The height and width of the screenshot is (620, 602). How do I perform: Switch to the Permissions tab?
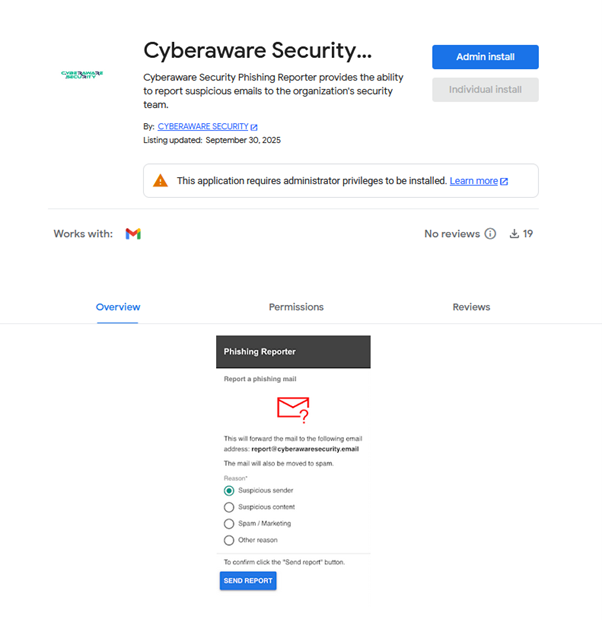[296, 307]
